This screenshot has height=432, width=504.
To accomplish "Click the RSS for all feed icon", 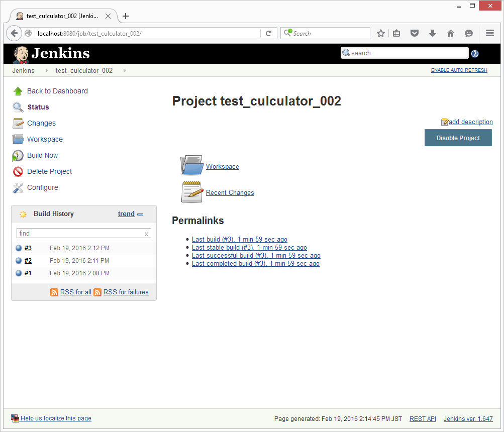I will coord(54,292).
